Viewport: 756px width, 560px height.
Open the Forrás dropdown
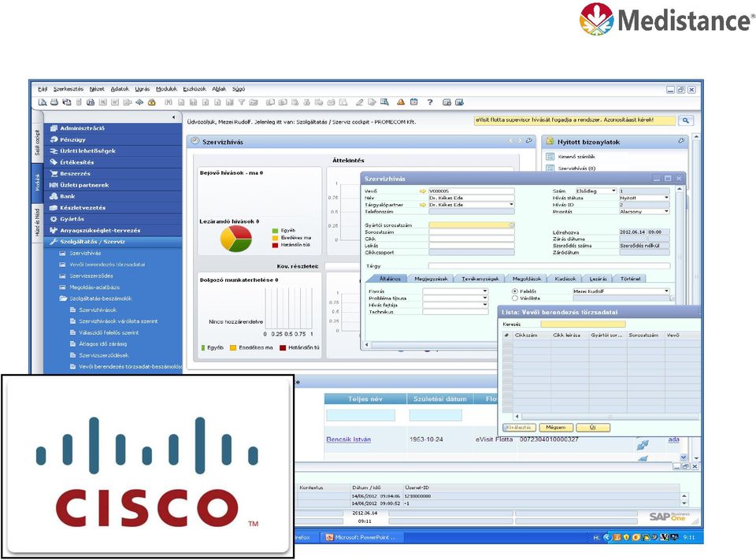click(455, 291)
